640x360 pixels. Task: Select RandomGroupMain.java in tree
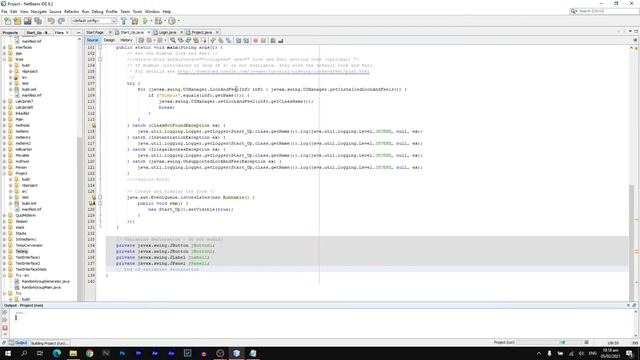click(x=41, y=287)
